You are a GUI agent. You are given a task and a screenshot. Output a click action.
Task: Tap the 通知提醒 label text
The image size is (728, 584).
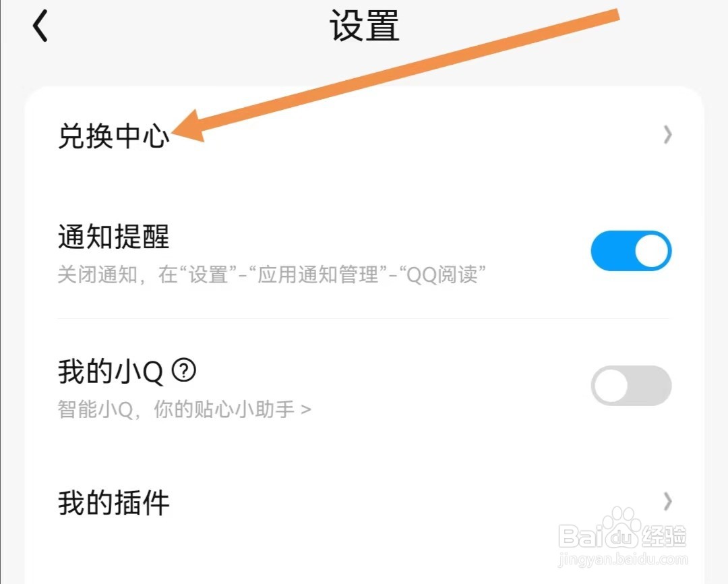113,237
